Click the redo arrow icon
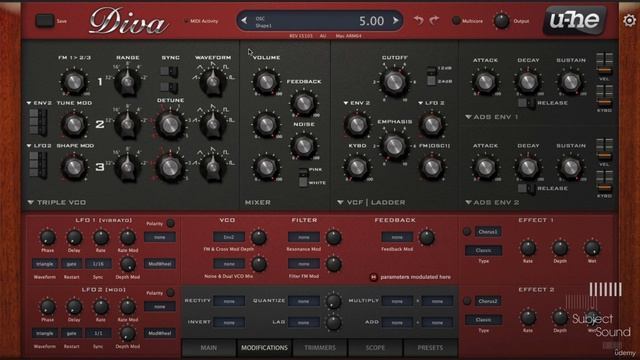640x360 pixels. point(434,20)
